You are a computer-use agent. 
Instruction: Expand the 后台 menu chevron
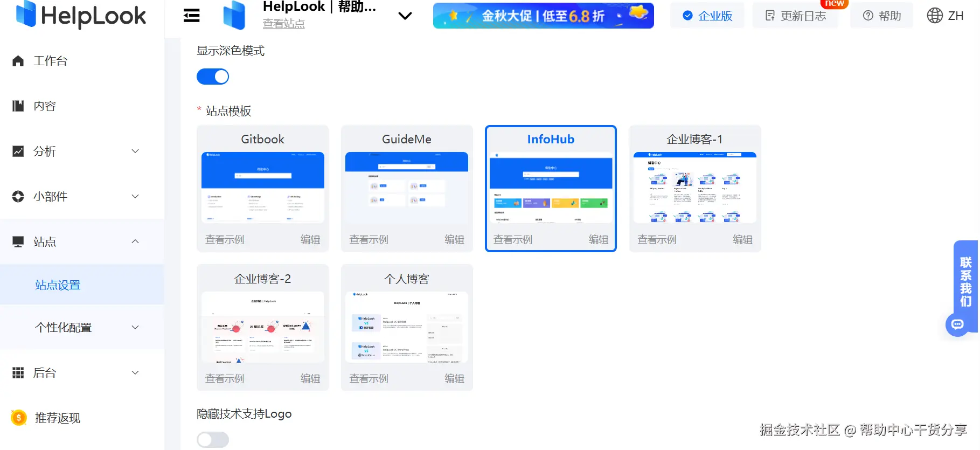point(135,372)
